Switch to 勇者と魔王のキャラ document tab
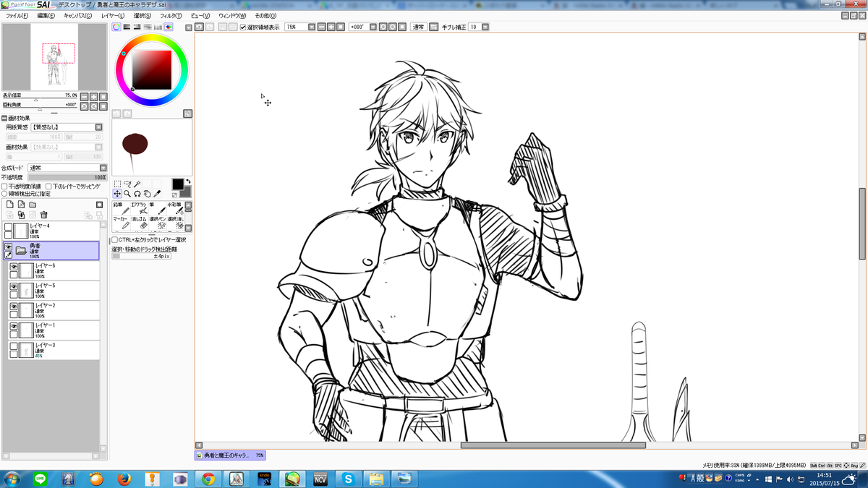Image resolution: width=868 pixels, height=488 pixels. click(x=230, y=455)
